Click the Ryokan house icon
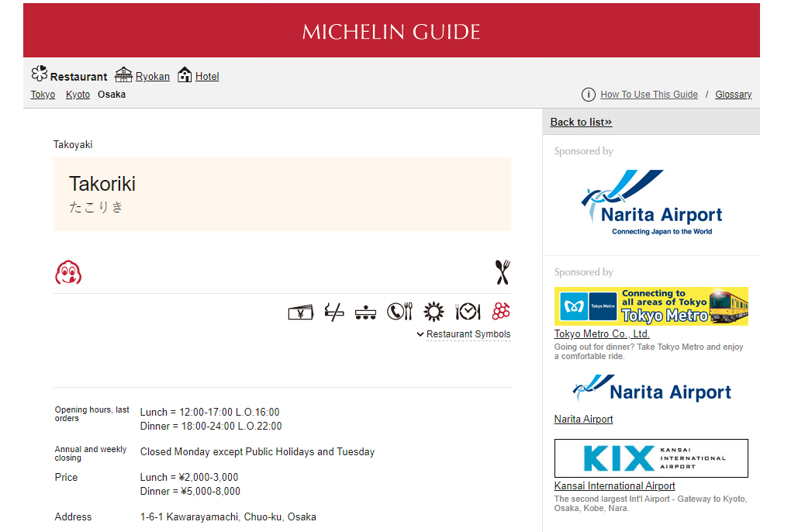Screen dimensions: 798x532 click(124, 75)
